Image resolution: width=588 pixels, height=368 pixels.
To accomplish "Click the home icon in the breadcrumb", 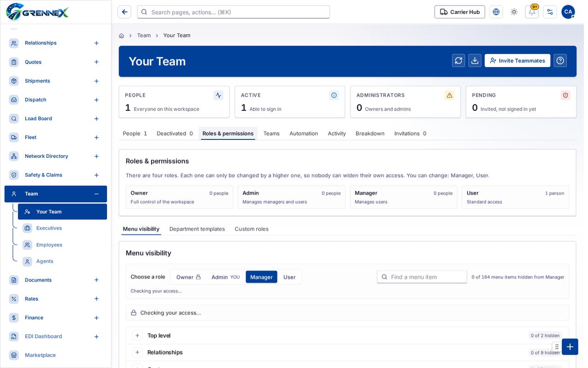I will tap(121, 35).
